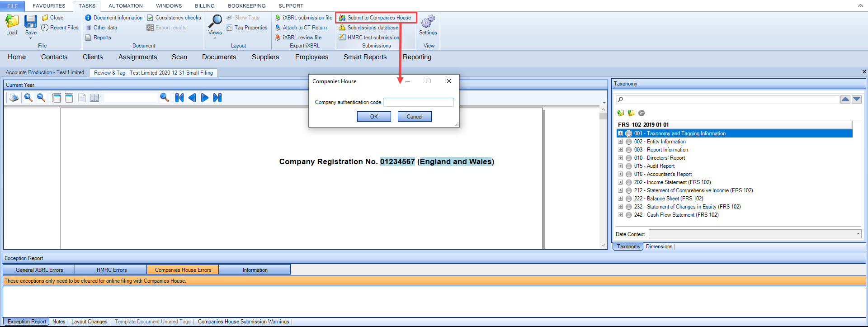Open Submissions database
The image size is (868, 327).
[x=368, y=28]
